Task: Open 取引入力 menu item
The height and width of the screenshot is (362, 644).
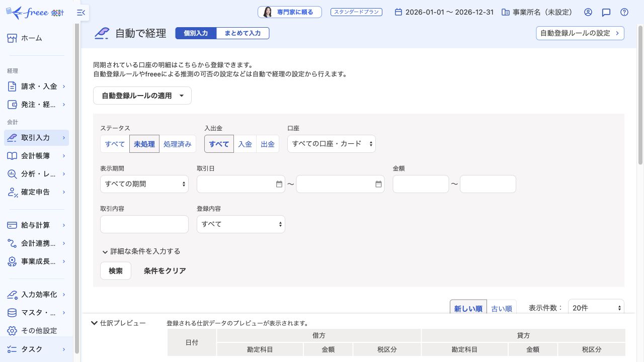Action: click(36, 138)
